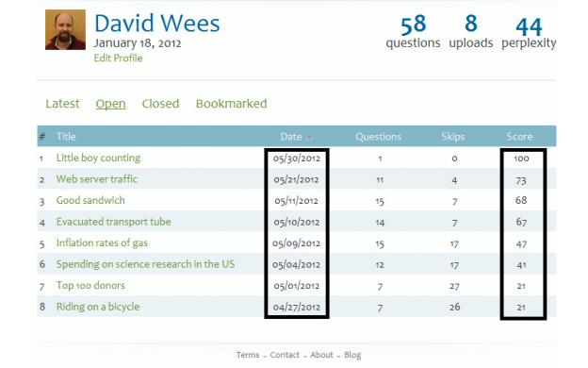This screenshot has width=588, height=368.
Task: Switch to the Latest tab
Action: click(x=62, y=104)
